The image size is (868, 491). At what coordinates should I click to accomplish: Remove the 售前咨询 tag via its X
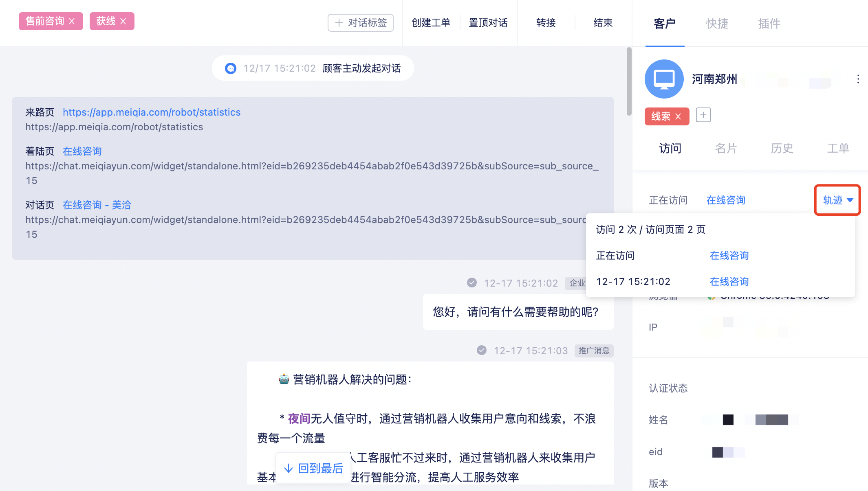[72, 21]
